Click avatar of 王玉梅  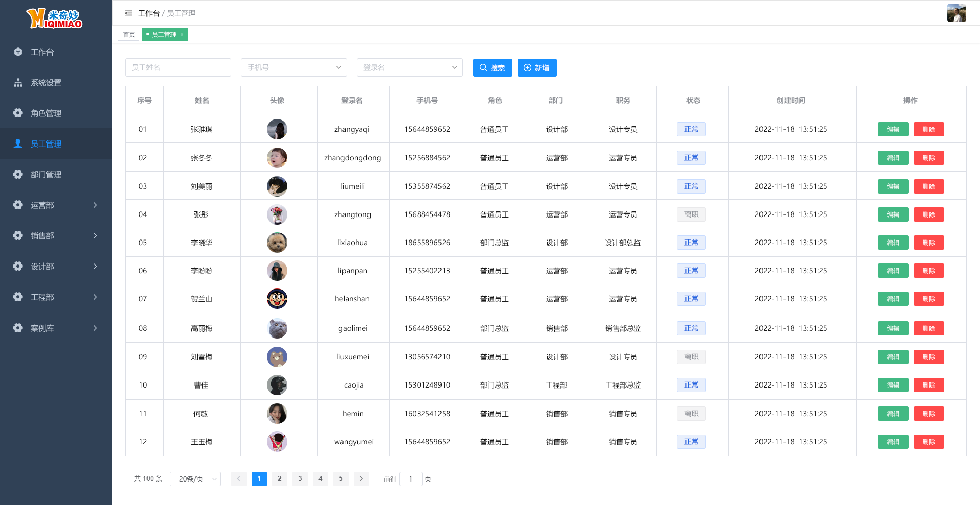point(277,442)
